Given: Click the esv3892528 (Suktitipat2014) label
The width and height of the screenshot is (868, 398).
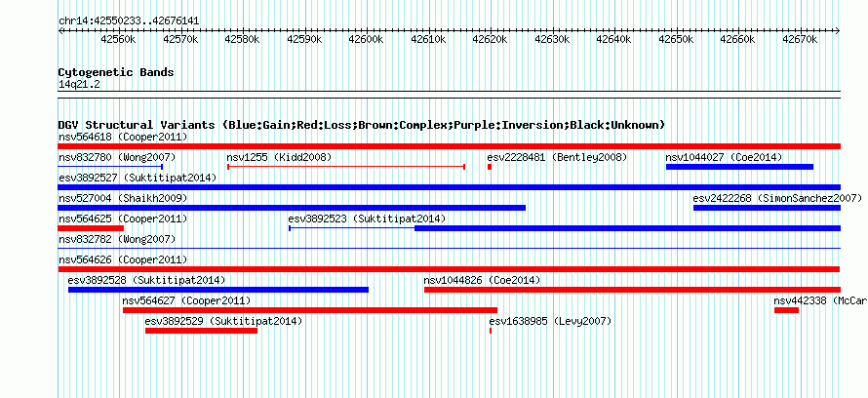Looking at the screenshot, I should (146, 280).
